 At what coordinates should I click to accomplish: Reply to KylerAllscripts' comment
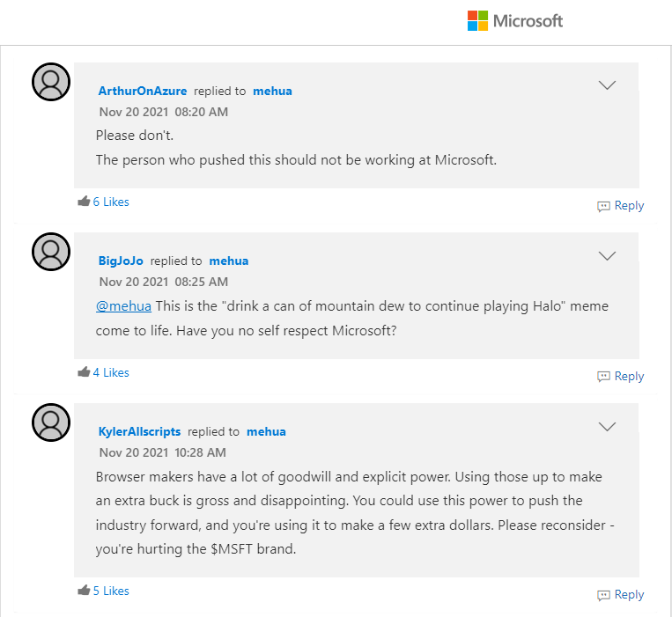point(621,595)
